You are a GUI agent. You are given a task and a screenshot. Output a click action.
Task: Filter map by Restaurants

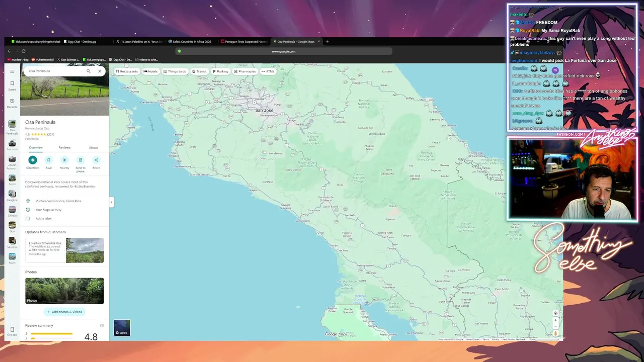pos(127,71)
